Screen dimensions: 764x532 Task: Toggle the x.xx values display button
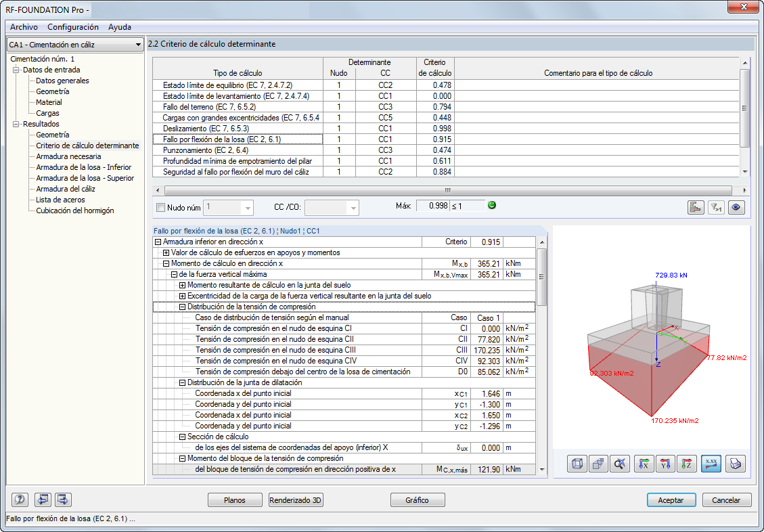pos(711,464)
